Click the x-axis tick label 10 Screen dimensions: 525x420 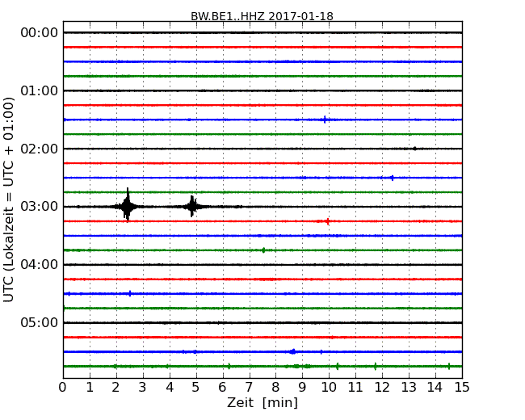[x=329, y=388]
